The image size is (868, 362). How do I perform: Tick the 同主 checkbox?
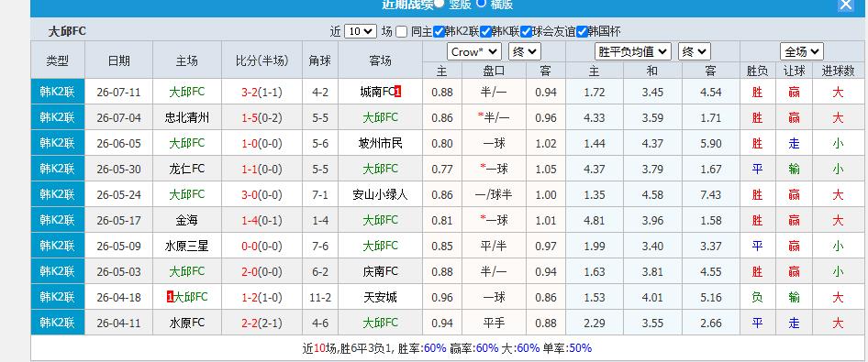click(402, 32)
